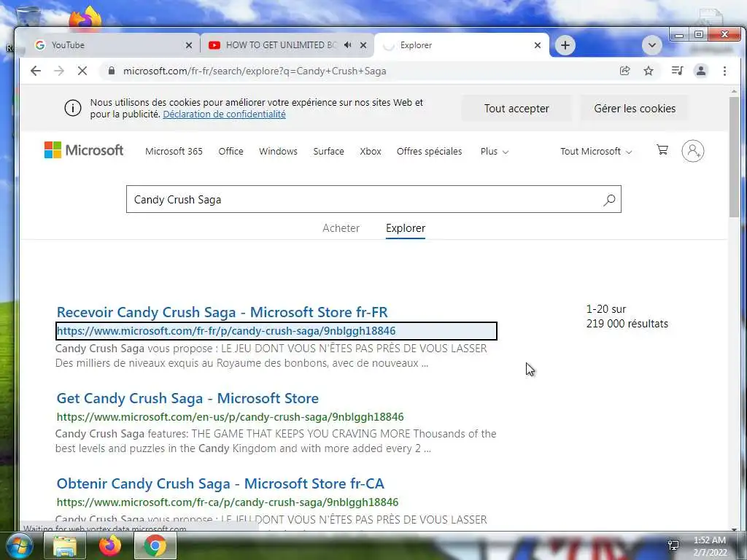Open Microsoft 365 in the nav bar

174,152
